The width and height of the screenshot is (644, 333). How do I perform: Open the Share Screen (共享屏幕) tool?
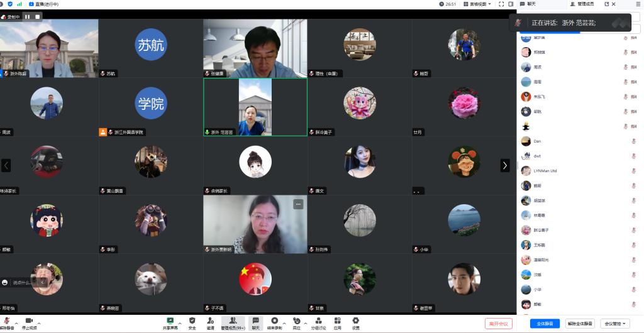(170, 322)
